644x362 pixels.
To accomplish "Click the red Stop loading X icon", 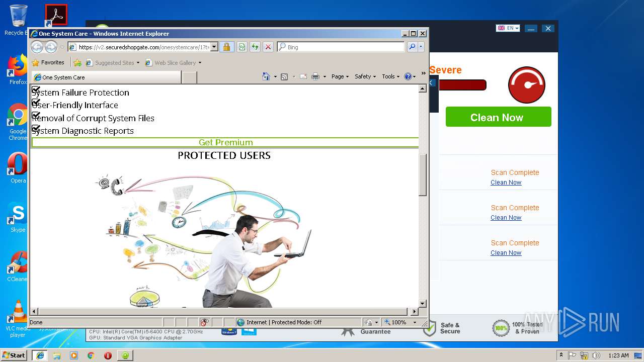I will click(268, 47).
